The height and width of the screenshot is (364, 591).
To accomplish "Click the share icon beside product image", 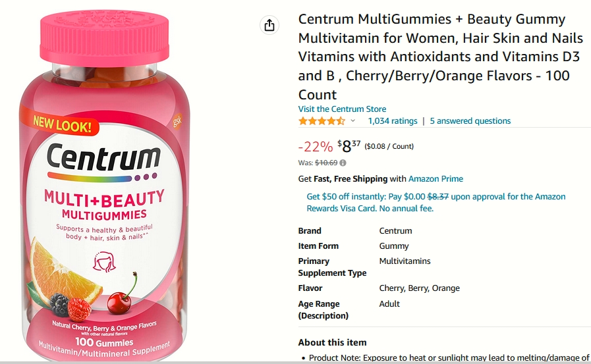I will point(269,25).
